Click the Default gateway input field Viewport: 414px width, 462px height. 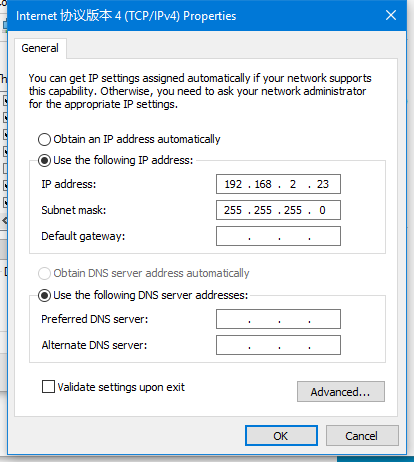click(x=278, y=236)
